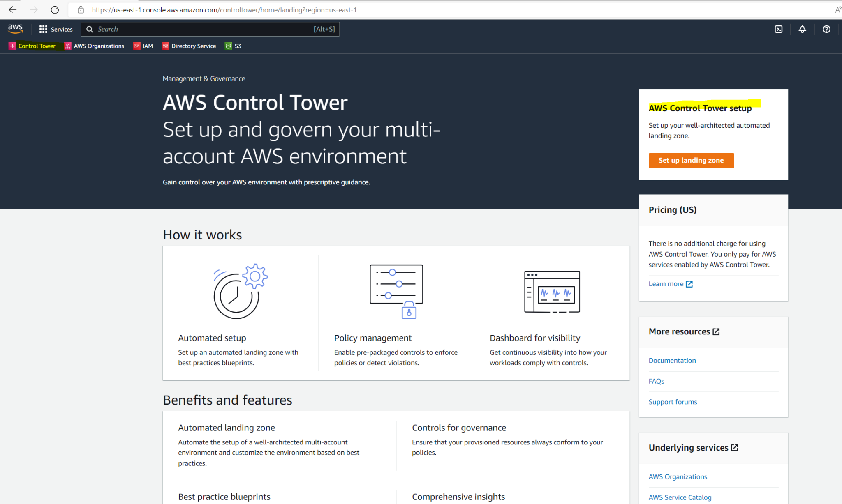Open the FAQs link

click(656, 381)
